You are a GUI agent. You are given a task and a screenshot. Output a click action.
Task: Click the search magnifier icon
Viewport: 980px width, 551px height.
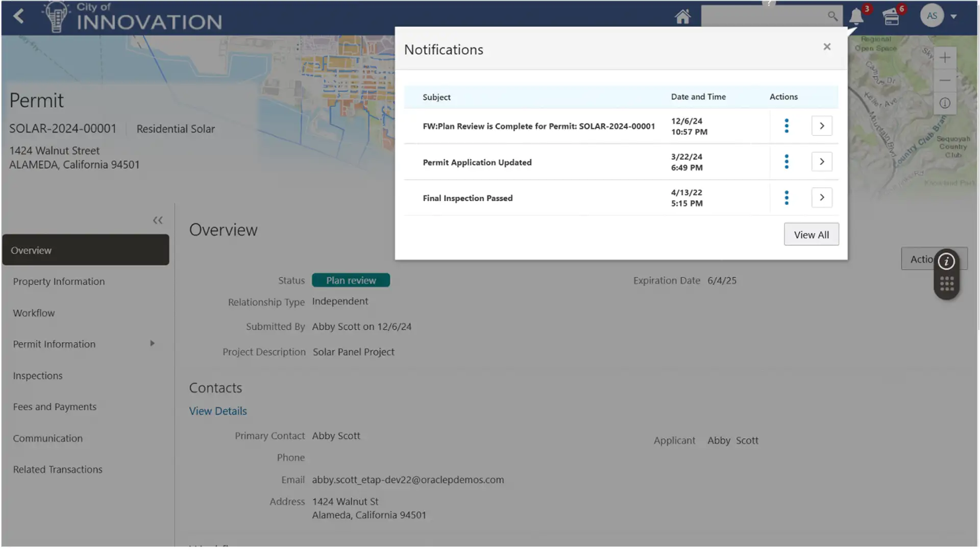click(832, 16)
